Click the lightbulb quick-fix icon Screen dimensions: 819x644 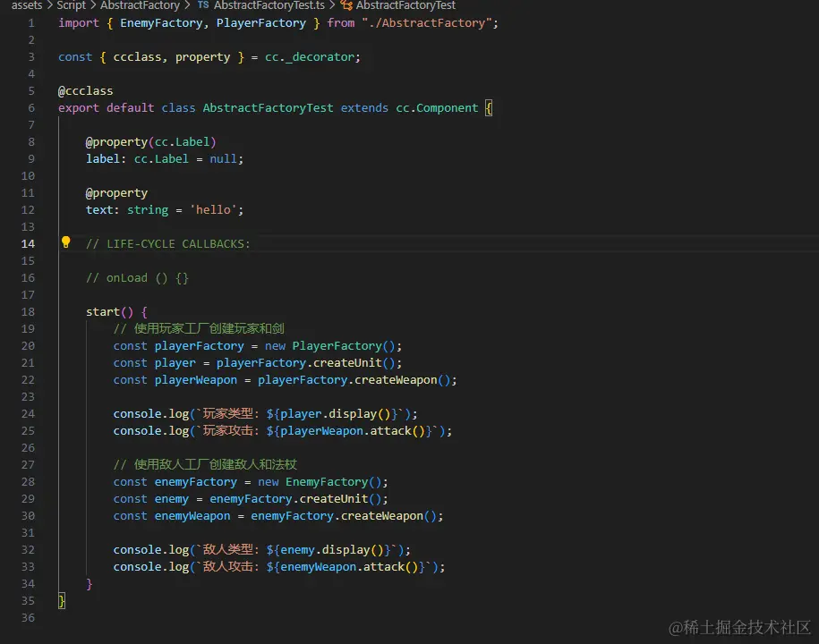[x=66, y=242]
